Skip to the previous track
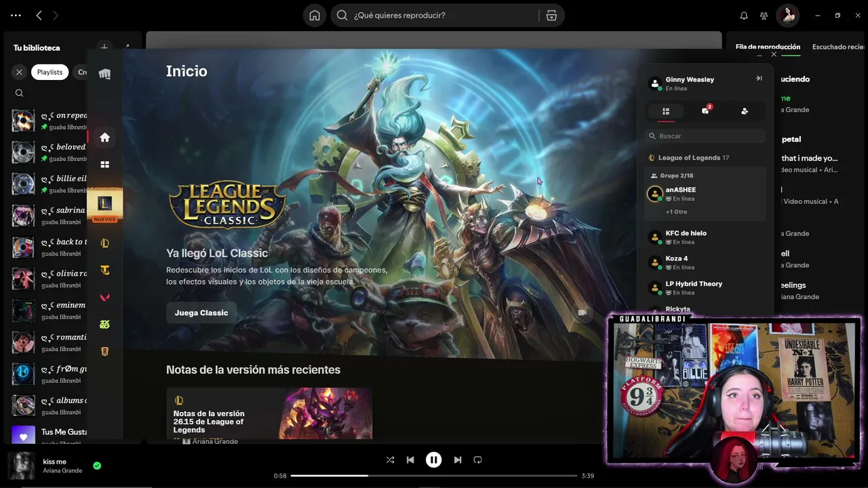 click(410, 460)
